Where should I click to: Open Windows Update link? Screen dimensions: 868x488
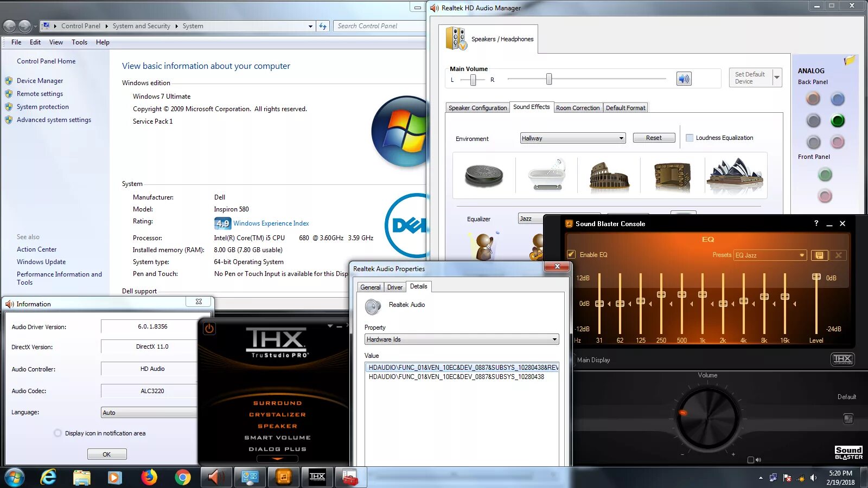click(x=41, y=262)
